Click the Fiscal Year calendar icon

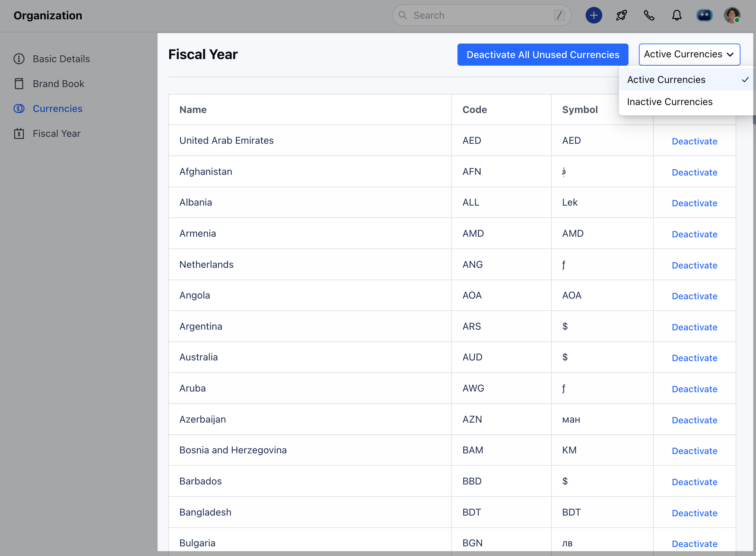pyautogui.click(x=19, y=133)
